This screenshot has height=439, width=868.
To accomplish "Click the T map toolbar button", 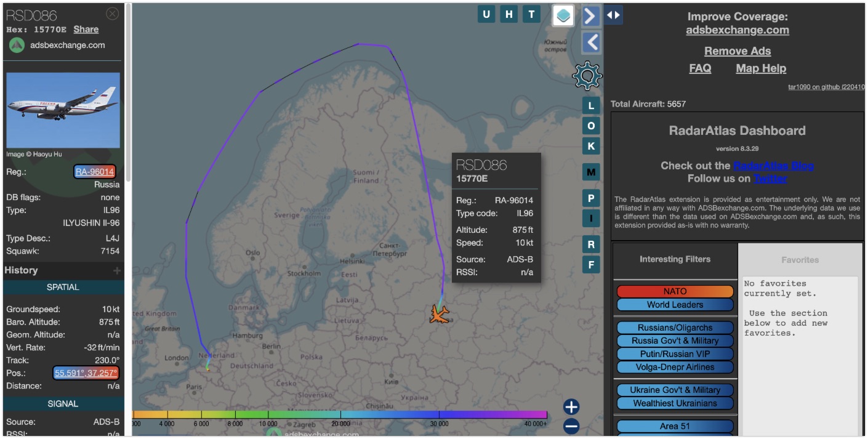I will point(531,14).
